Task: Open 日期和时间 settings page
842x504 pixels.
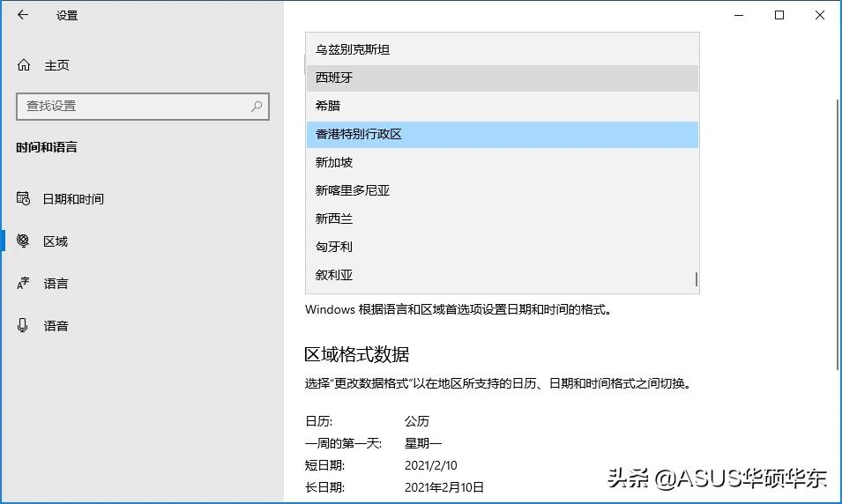Action: [x=73, y=199]
